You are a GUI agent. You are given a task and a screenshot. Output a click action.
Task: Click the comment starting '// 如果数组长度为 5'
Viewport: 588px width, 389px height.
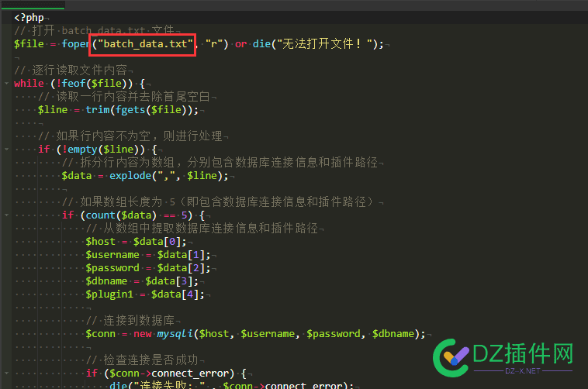click(218, 201)
